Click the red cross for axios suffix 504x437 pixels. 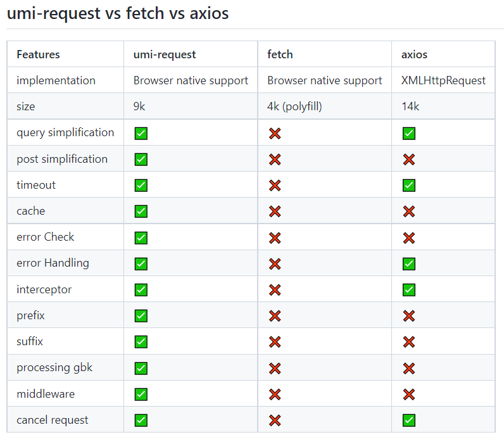click(x=409, y=342)
